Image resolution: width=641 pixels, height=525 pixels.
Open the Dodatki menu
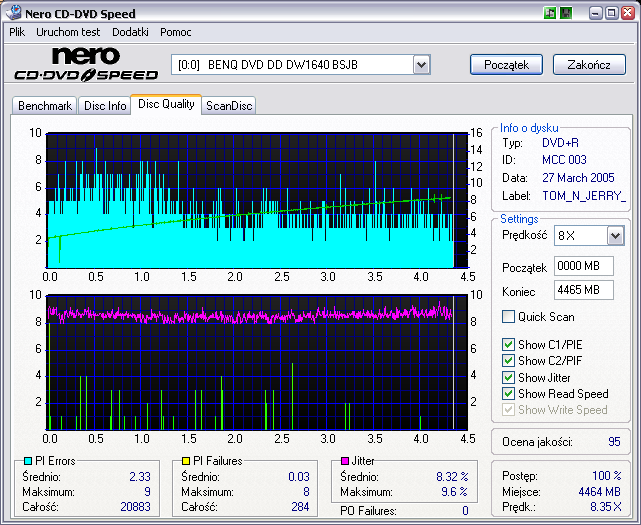pos(130,32)
